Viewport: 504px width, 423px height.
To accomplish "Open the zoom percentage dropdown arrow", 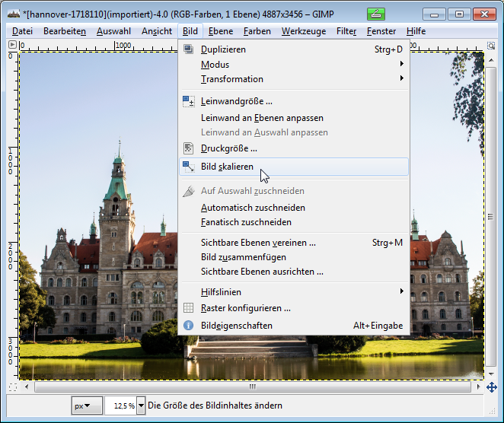I will (142, 406).
